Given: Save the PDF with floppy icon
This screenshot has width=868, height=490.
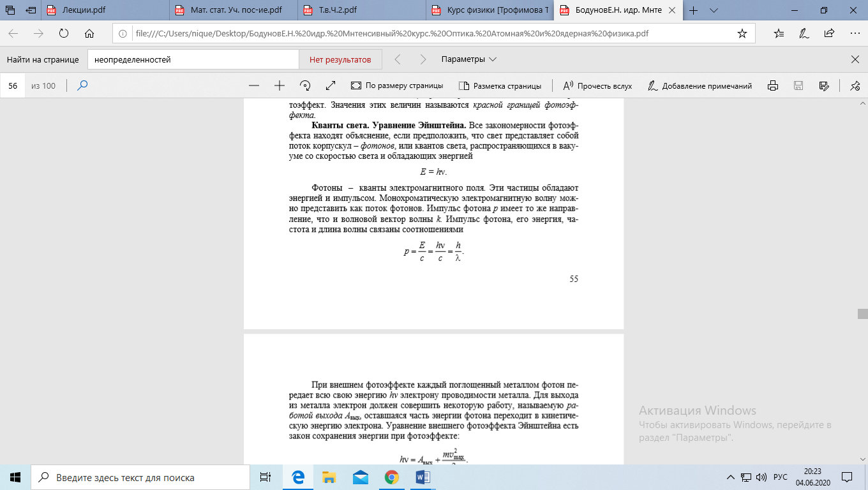Looking at the screenshot, I should click(798, 85).
